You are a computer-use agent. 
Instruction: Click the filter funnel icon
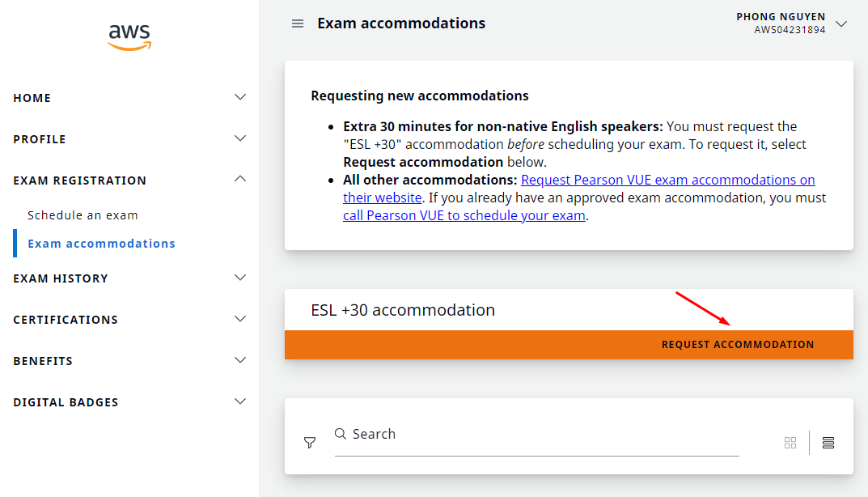tap(310, 443)
